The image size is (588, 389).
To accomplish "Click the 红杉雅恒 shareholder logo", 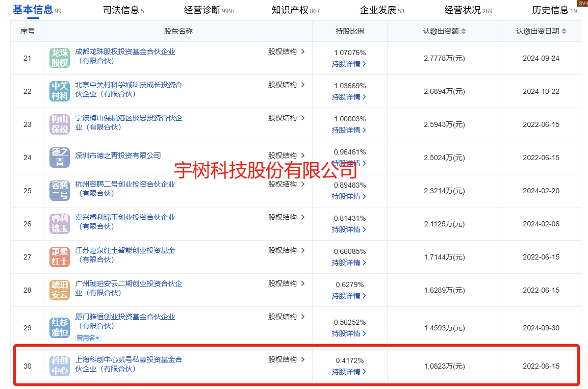I will coord(60,327).
